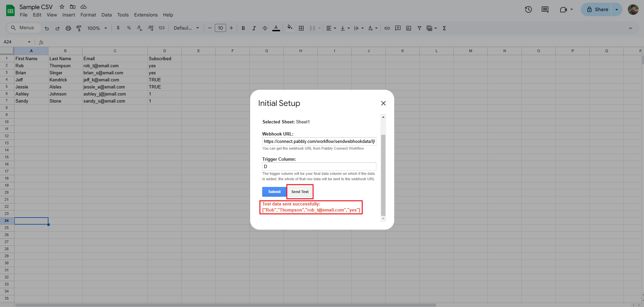Toggle italic formatting
644x307 pixels.
click(254, 28)
